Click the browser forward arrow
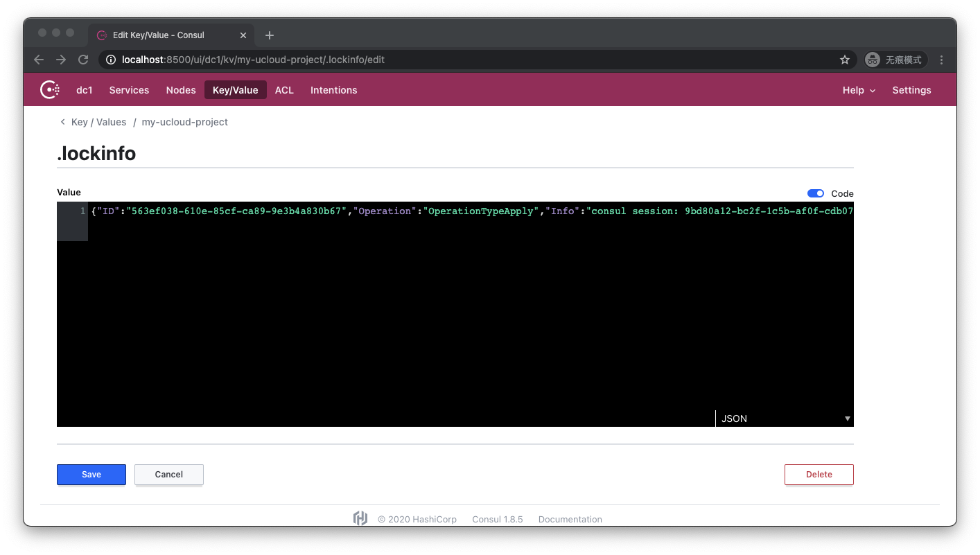Image resolution: width=980 pixels, height=555 pixels. pyautogui.click(x=61, y=60)
